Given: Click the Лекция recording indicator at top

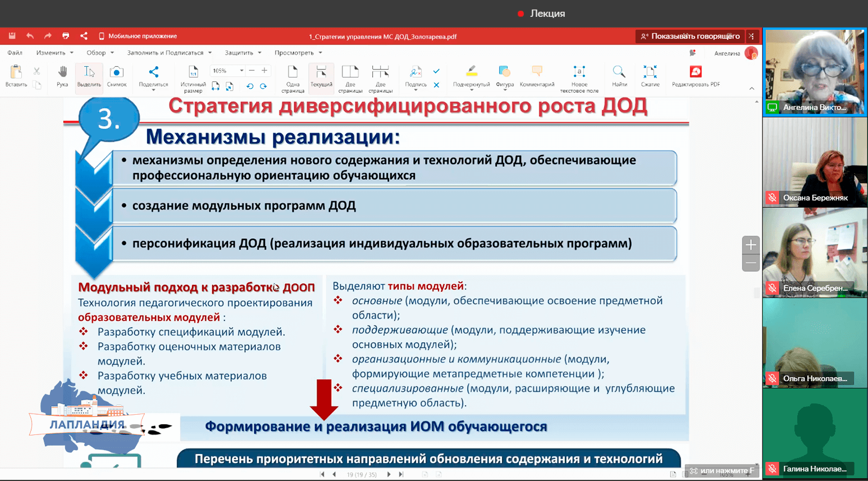Looking at the screenshot, I should coord(541,13).
